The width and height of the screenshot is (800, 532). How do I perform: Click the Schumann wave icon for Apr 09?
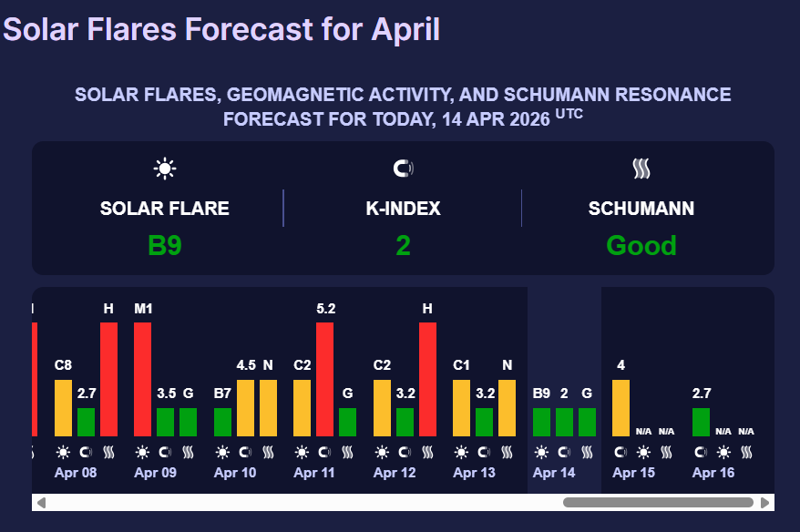[189, 451]
